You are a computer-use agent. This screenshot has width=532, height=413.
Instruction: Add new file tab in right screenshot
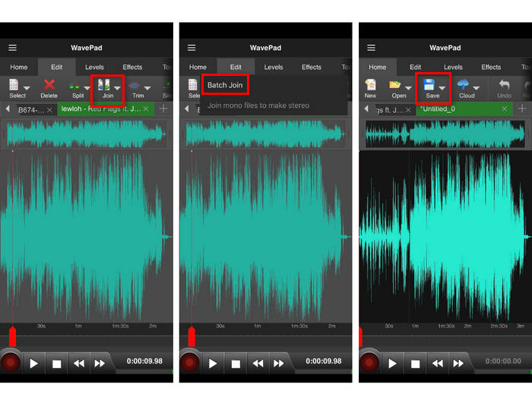coord(522,109)
